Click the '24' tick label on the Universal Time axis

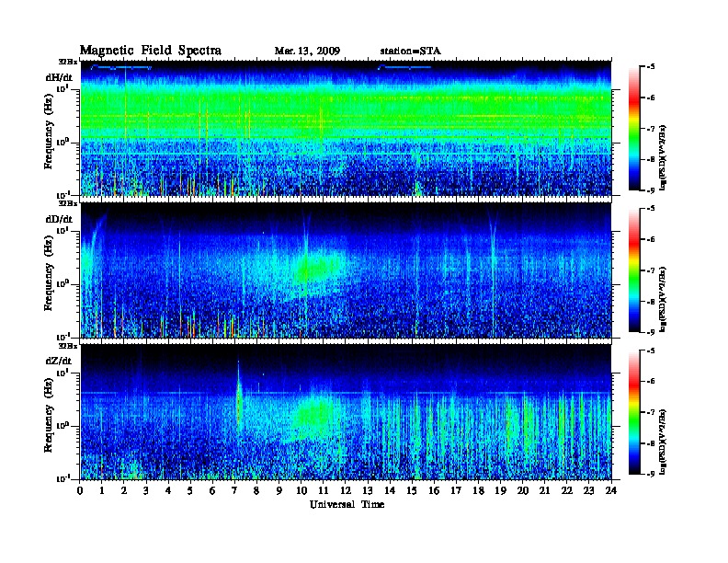click(611, 490)
